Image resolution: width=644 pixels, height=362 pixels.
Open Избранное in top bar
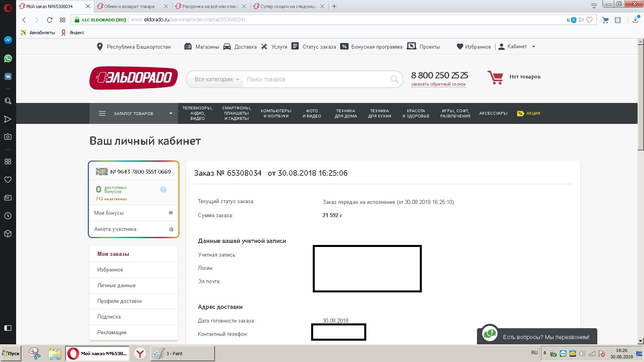click(x=474, y=47)
